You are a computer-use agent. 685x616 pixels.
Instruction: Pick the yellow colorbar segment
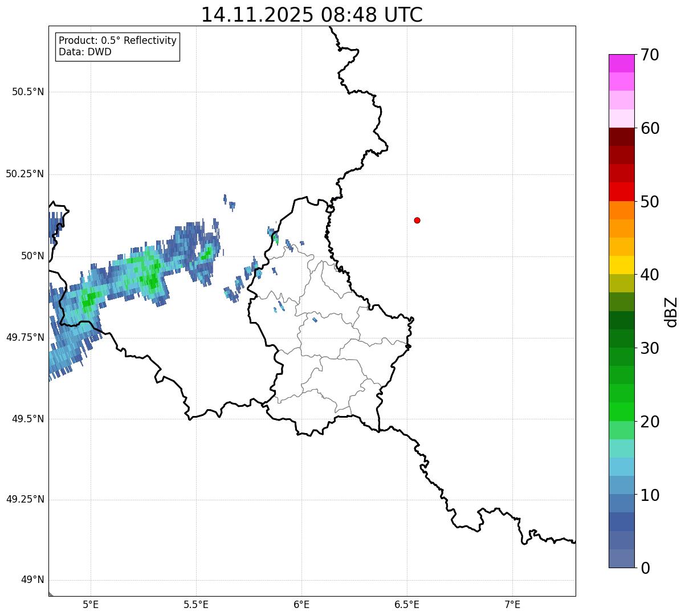[621, 265]
